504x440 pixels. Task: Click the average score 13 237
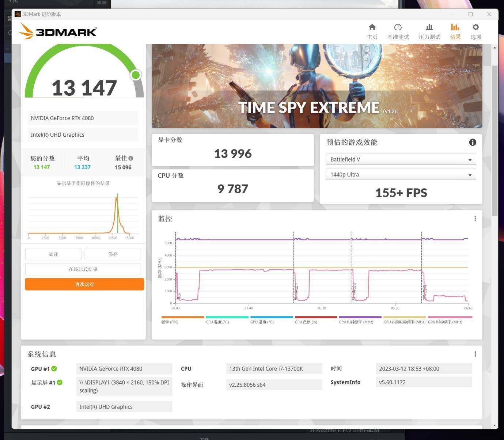pyautogui.click(x=82, y=167)
